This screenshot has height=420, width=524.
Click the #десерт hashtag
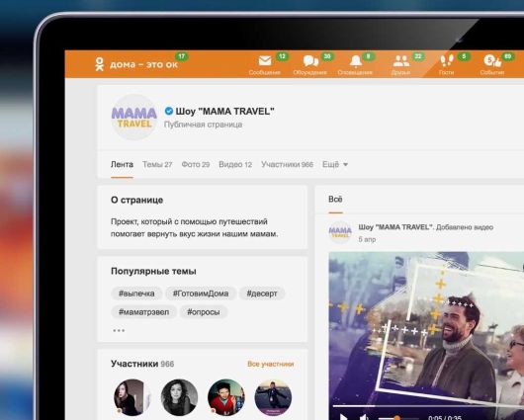click(262, 294)
